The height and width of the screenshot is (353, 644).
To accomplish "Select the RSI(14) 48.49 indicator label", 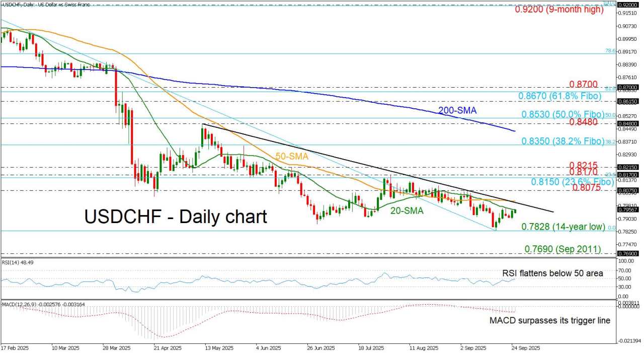I will tap(18, 263).
